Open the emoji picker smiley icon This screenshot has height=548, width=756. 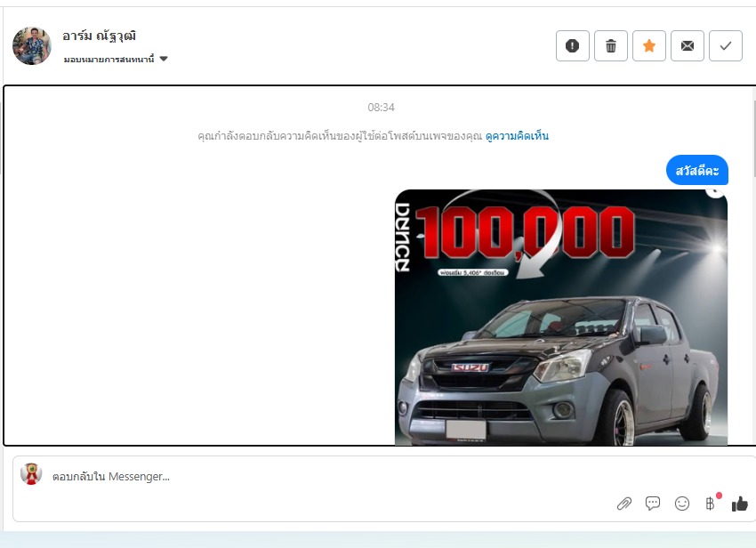click(x=682, y=504)
